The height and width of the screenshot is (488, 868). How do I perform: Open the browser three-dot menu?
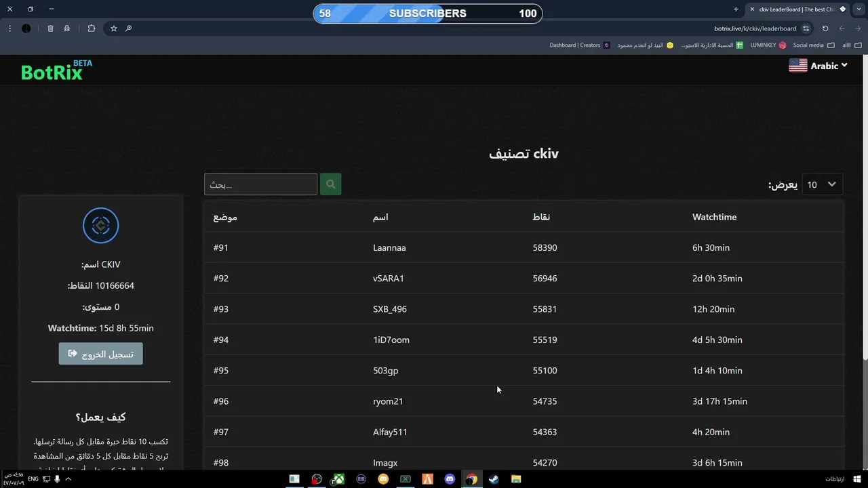point(9,28)
